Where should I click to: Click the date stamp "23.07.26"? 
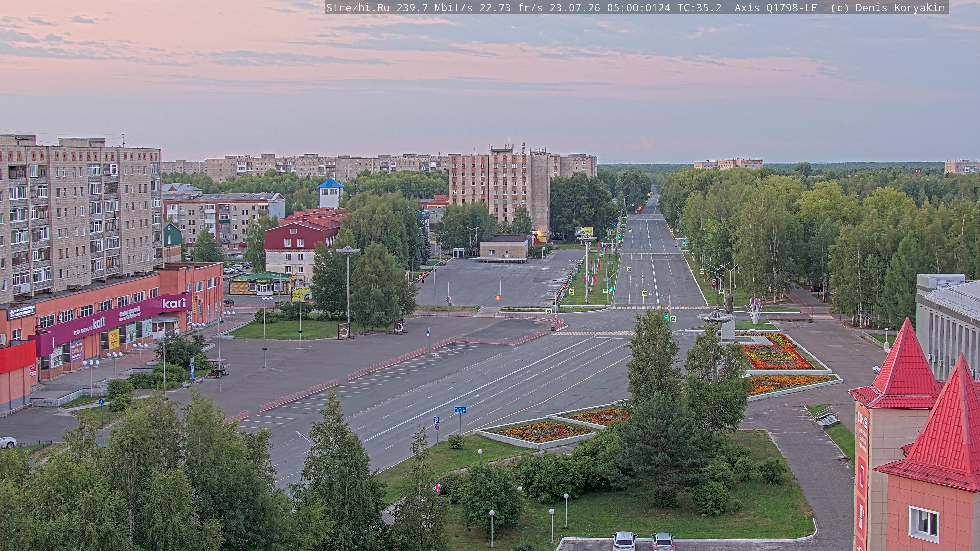[575, 8]
